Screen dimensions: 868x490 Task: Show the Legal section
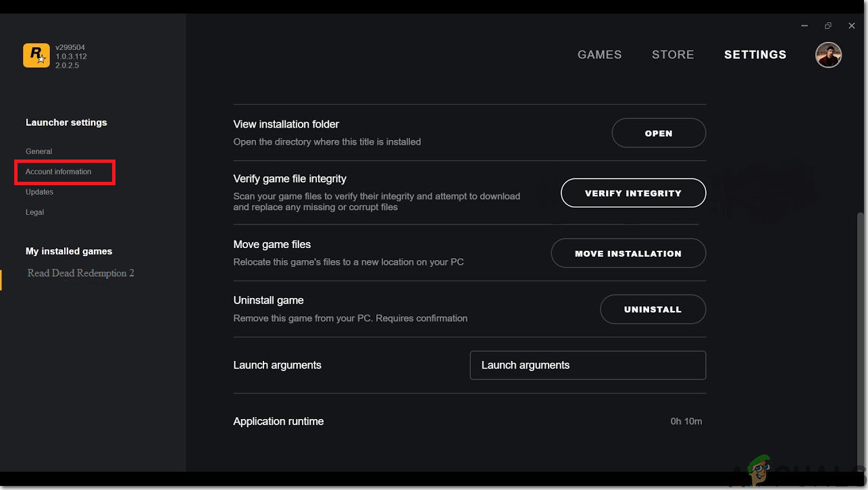tap(35, 212)
